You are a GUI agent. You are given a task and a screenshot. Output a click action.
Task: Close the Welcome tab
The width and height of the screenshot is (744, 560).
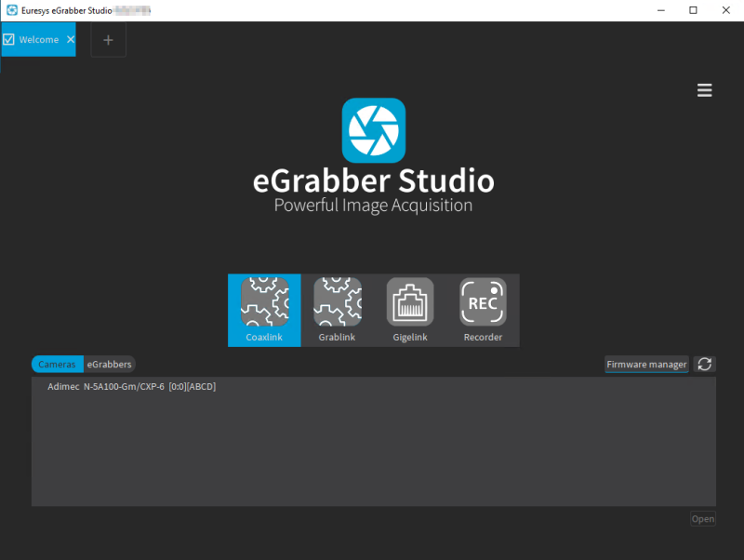70,39
